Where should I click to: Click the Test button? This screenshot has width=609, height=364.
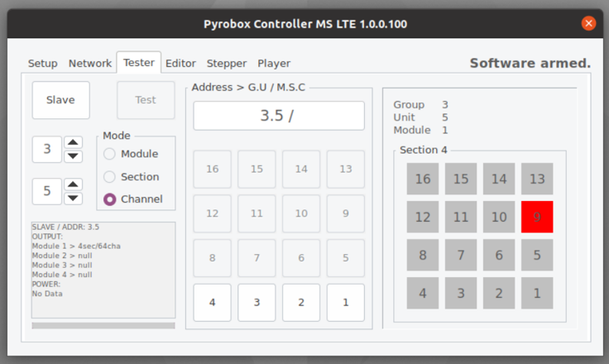146,100
